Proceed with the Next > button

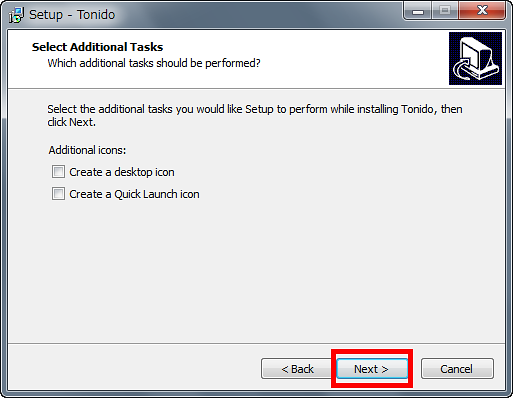point(372,369)
